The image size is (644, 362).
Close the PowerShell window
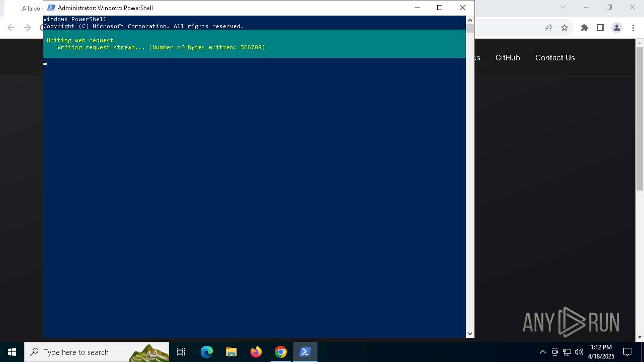pyautogui.click(x=463, y=8)
